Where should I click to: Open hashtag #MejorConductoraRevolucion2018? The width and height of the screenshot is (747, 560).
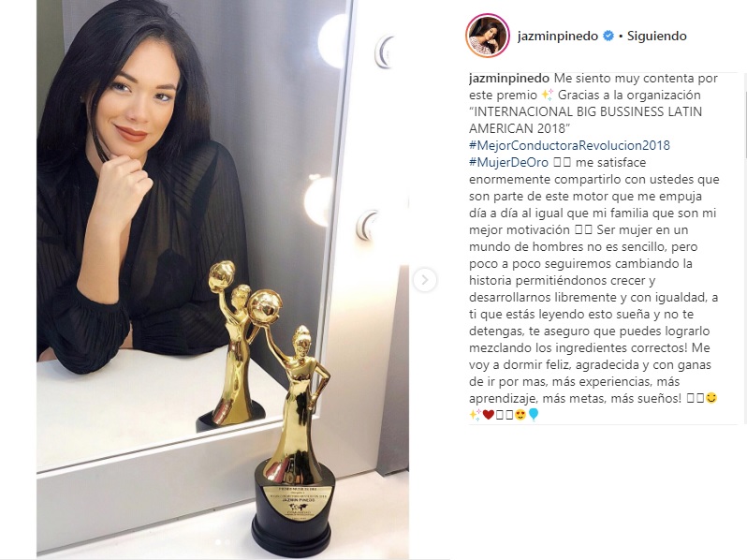click(x=569, y=145)
